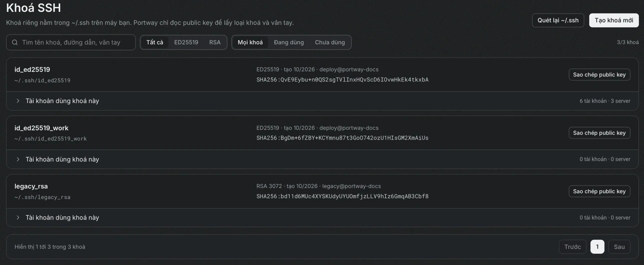Click path ~/.ssh/legacy_rsa

click(x=42, y=197)
